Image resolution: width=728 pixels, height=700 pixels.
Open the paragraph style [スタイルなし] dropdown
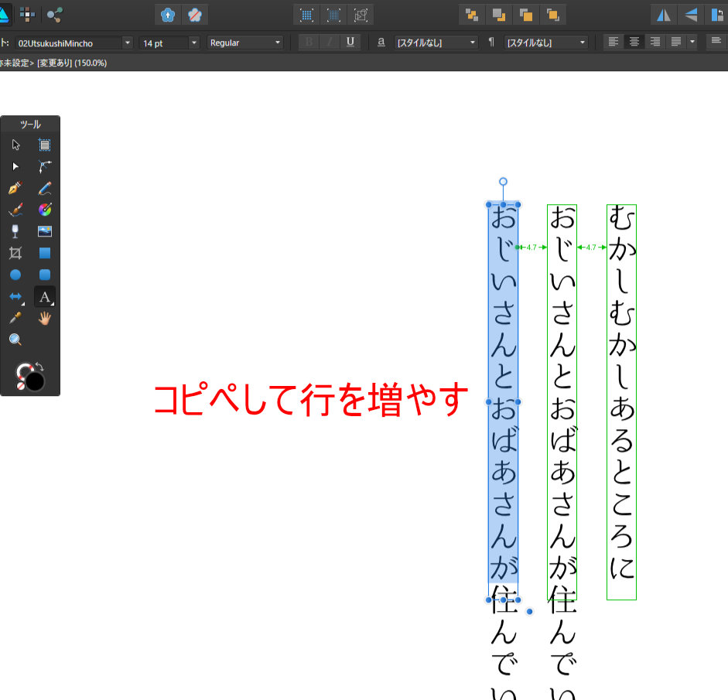point(545,43)
